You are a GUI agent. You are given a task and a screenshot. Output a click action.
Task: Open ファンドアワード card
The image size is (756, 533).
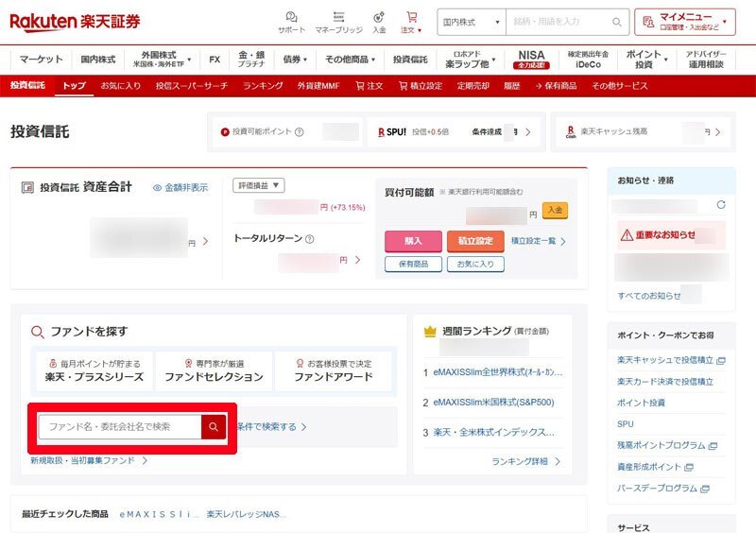coord(334,370)
